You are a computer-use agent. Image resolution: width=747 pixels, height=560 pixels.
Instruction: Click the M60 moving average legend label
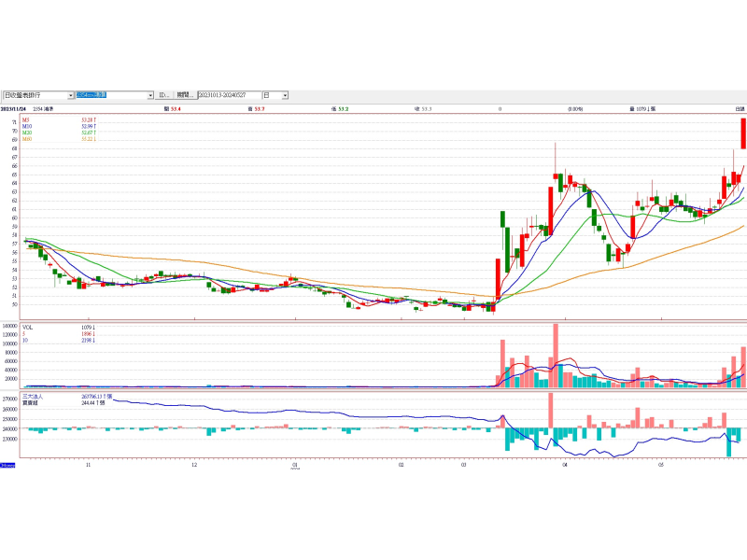[x=27, y=139]
